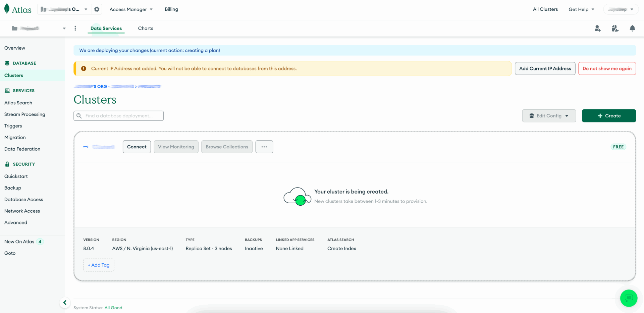This screenshot has height=313, width=644.
Task: Click the Atlas leaf logo
Action: click(x=7, y=9)
